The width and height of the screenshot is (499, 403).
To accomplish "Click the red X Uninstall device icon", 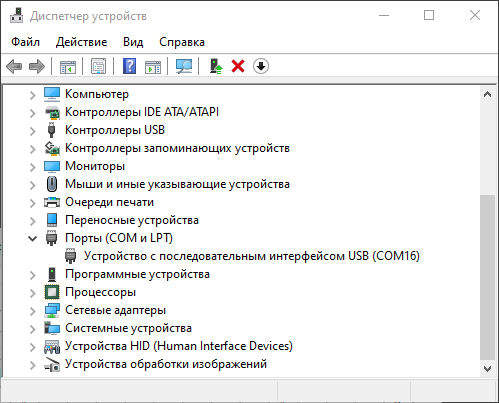I will pos(238,66).
